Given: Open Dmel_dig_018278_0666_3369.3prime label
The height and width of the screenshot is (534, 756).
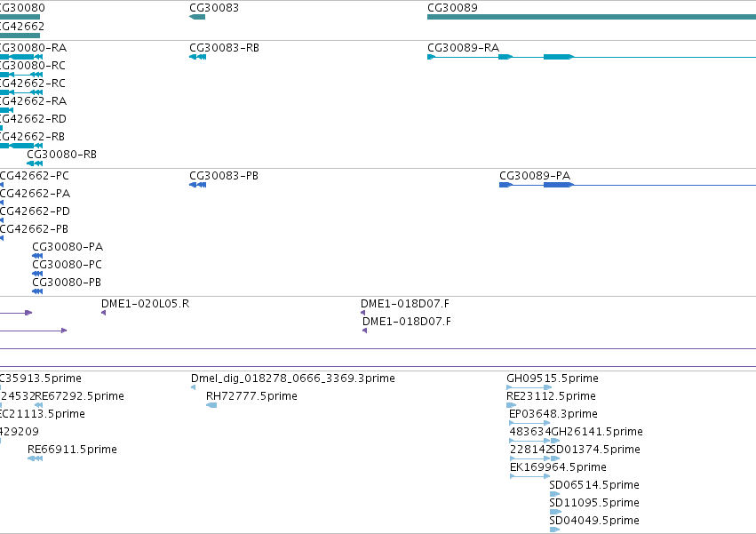Looking at the screenshot, I should (293, 379).
